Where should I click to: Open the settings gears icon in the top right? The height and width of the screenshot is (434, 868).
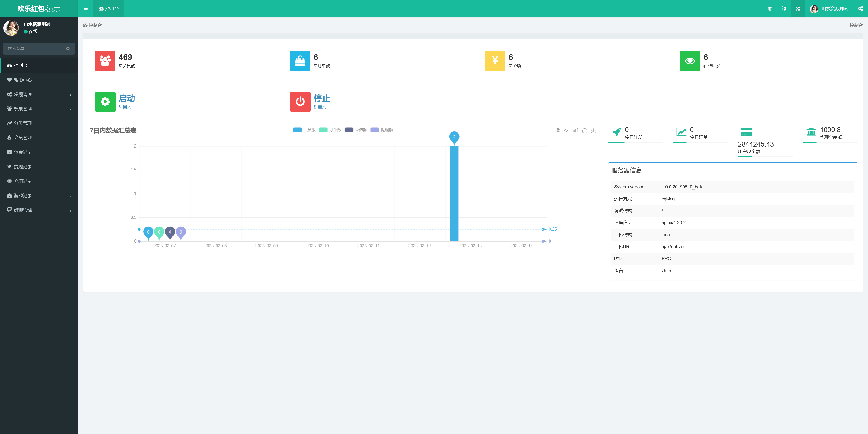860,9
